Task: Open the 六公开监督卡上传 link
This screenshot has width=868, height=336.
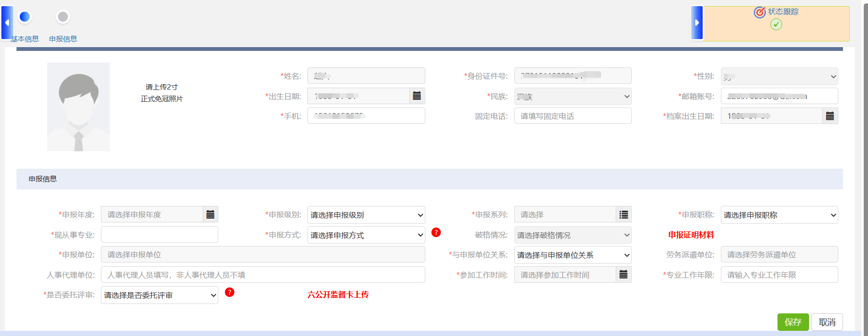Action: [x=338, y=295]
